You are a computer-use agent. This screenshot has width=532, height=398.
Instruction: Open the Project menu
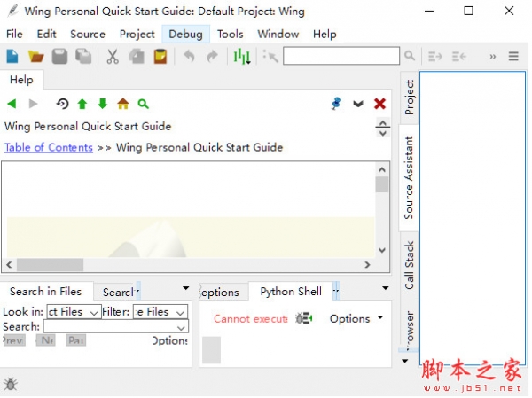pyautogui.click(x=137, y=35)
